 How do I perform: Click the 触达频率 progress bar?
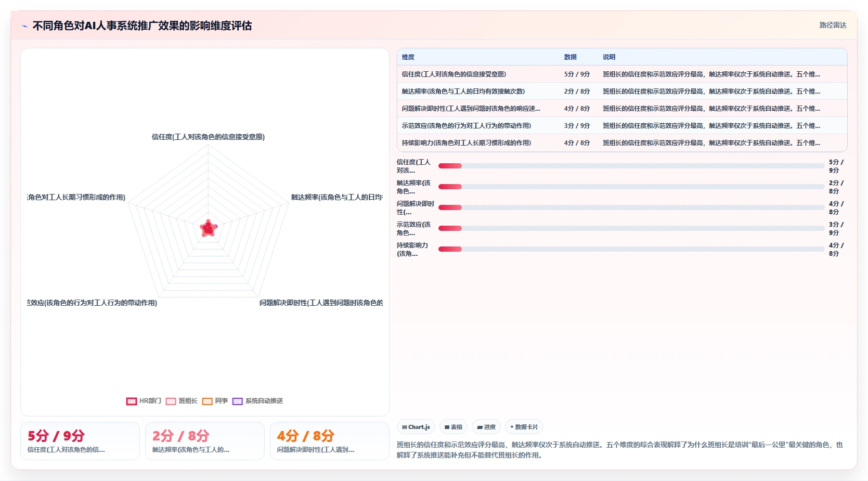(631, 187)
